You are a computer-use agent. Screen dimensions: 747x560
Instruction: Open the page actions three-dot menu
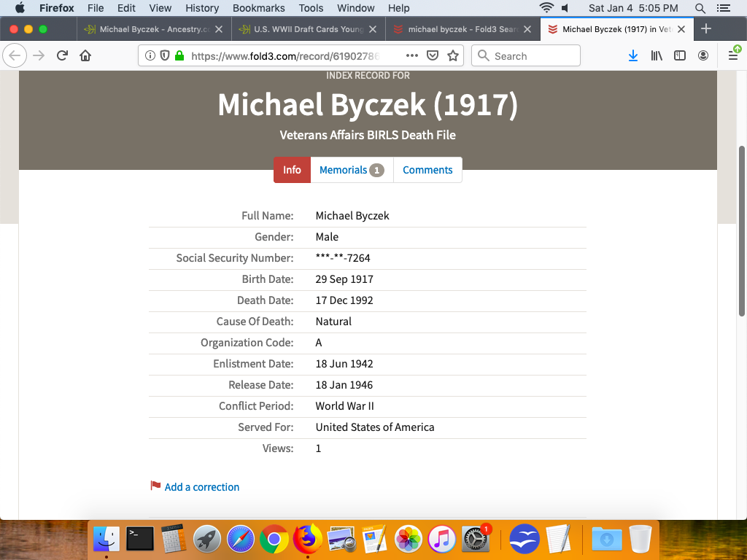tap(411, 56)
